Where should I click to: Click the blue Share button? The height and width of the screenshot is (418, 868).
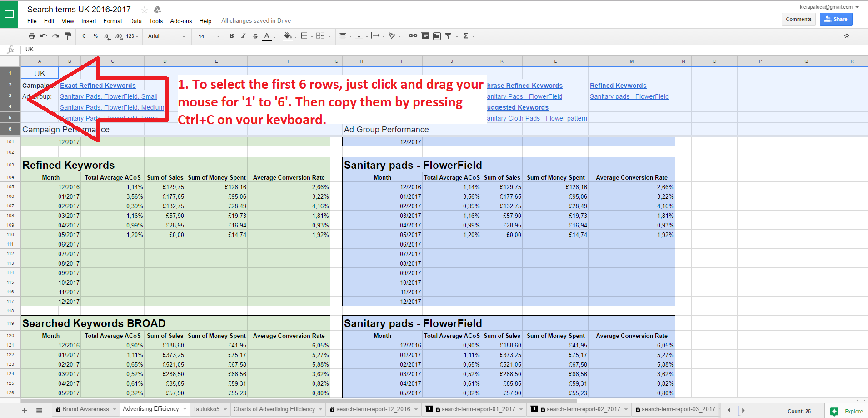coord(836,19)
